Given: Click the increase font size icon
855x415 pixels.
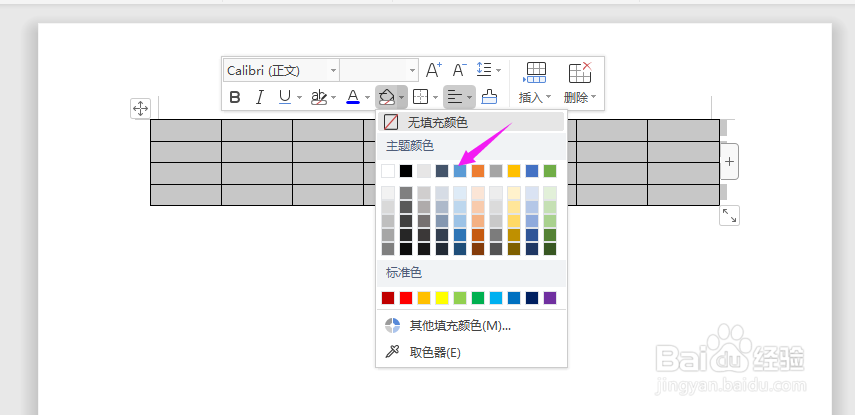Looking at the screenshot, I should pos(434,70).
